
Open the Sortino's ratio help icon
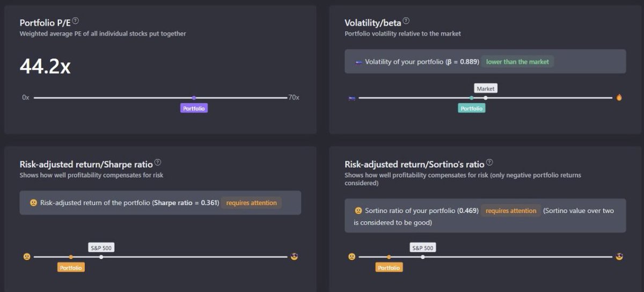489,163
